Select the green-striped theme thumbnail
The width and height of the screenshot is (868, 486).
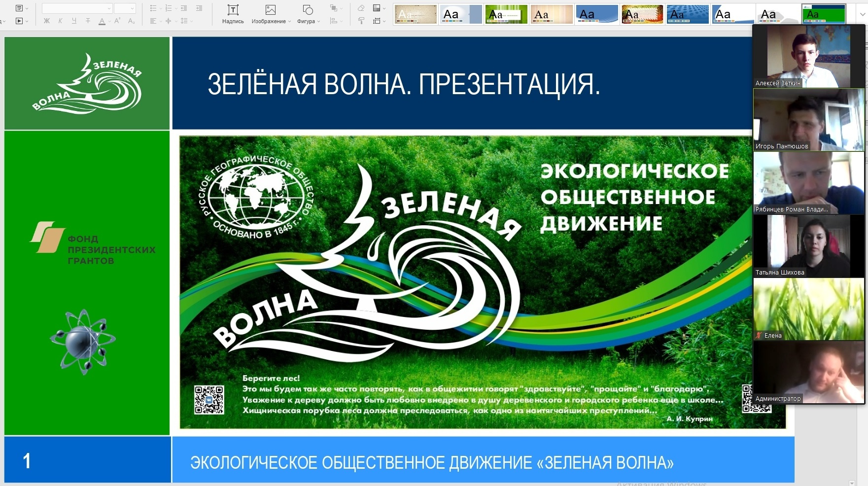[506, 15]
